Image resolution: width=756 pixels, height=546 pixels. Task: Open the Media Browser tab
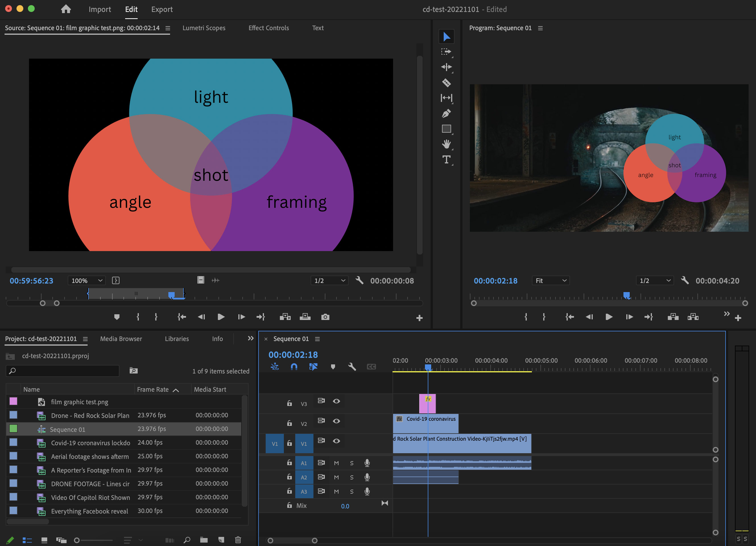(121, 338)
